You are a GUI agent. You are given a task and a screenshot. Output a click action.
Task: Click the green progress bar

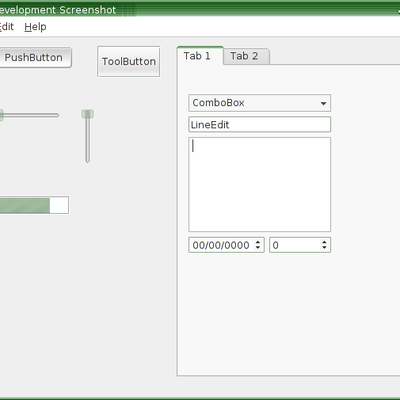pos(34,205)
